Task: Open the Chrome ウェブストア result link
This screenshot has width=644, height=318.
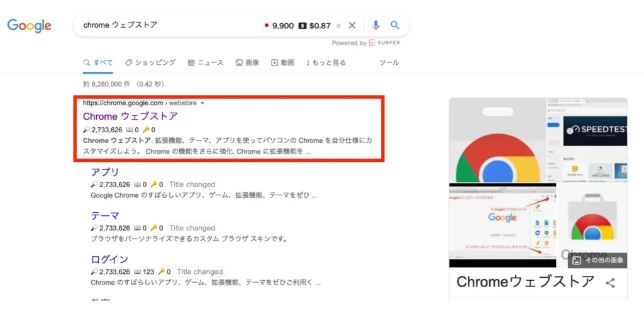Action: pos(130,116)
